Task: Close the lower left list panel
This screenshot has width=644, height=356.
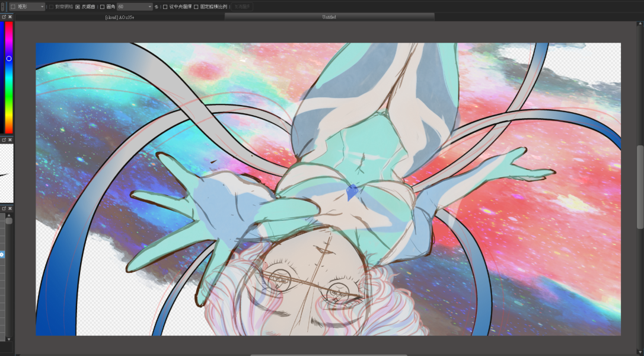Action: point(10,208)
